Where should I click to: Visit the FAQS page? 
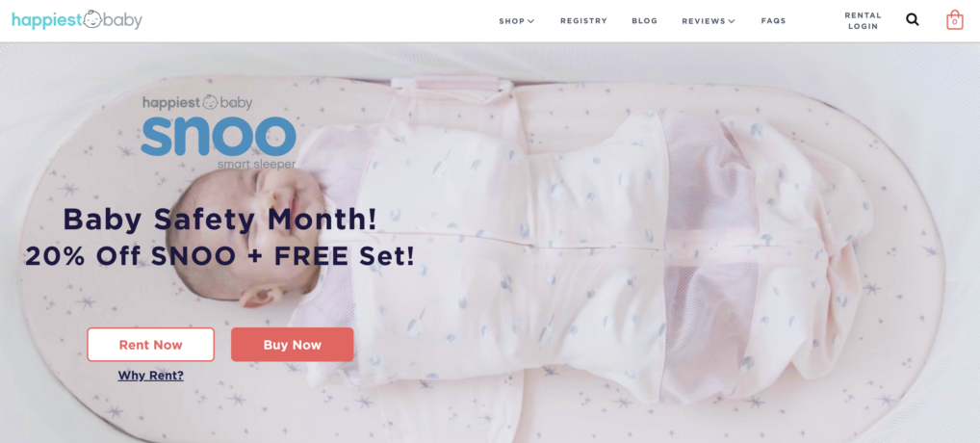pos(773,20)
